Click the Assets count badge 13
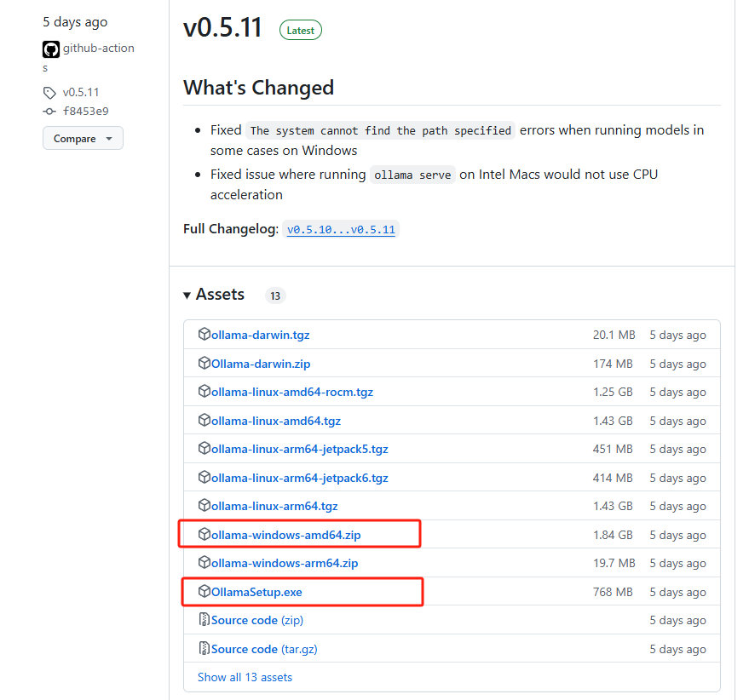Screen dimensions: 749x700 [x=275, y=296]
